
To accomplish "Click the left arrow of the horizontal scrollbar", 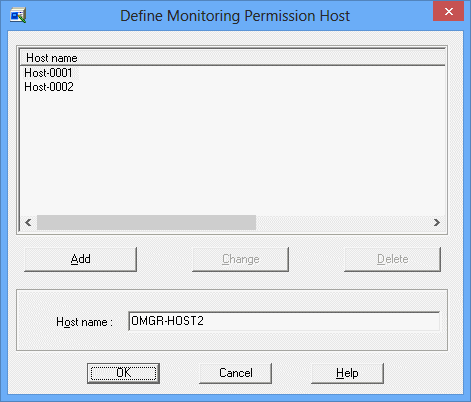I will (29, 222).
